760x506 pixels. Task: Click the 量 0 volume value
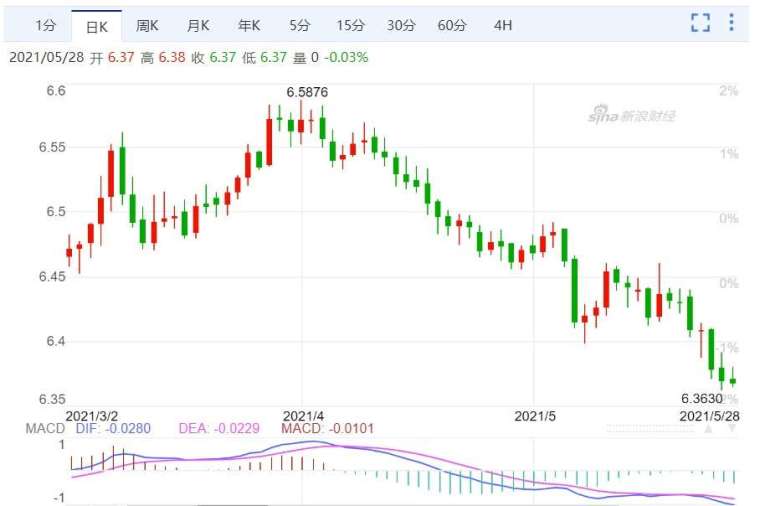click(306, 57)
